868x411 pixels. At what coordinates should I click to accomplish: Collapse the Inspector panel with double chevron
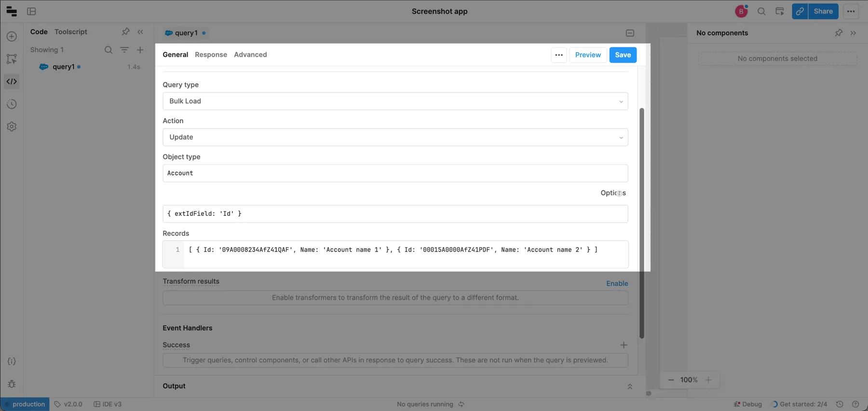[854, 33]
